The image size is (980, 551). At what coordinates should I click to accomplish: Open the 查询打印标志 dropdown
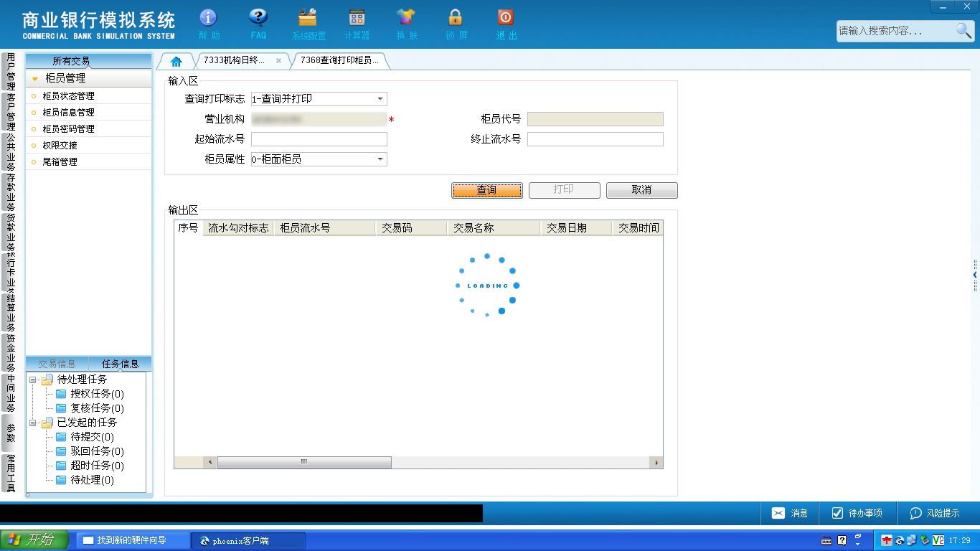tap(380, 99)
